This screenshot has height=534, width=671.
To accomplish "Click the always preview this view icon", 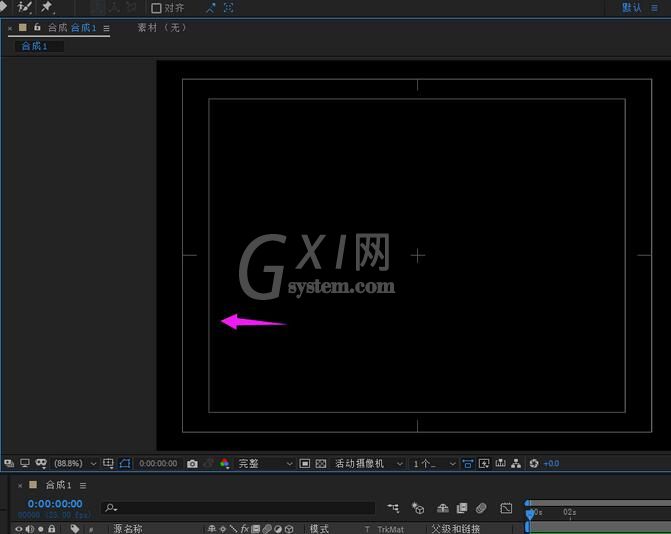I will pyautogui.click(x=9, y=463).
